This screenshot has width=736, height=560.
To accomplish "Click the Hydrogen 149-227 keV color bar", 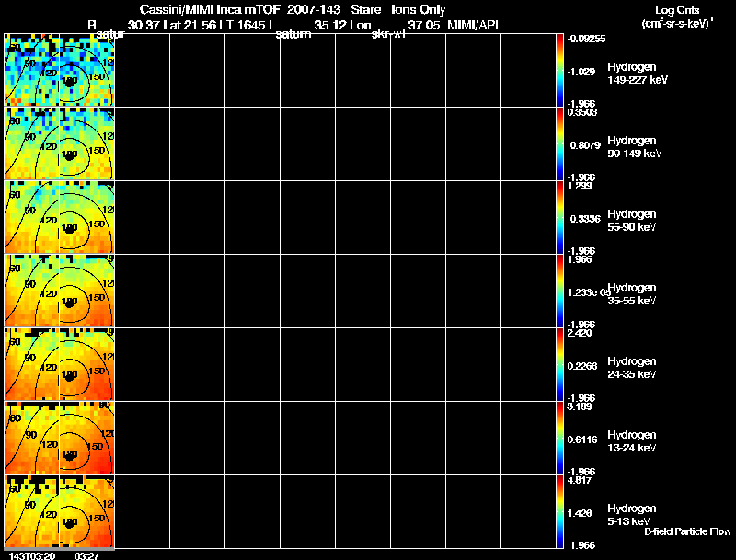I will click(559, 70).
